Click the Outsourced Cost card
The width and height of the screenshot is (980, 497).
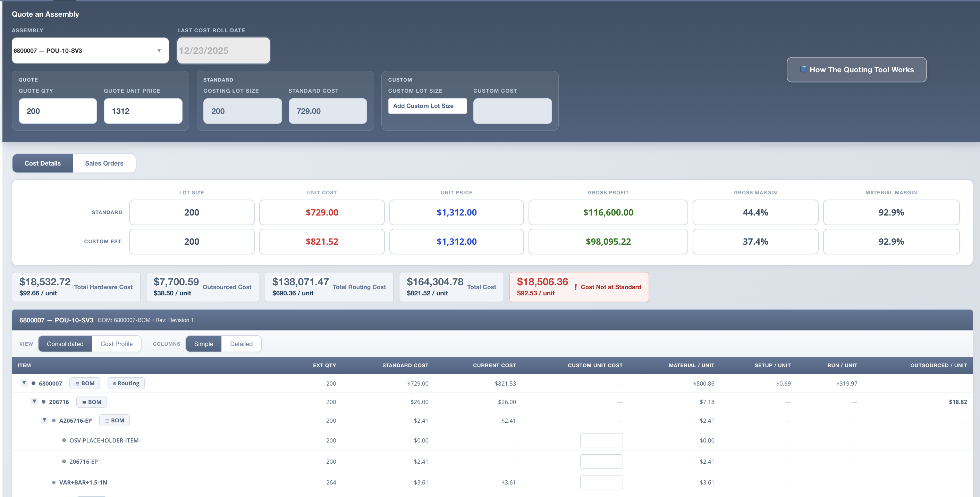click(202, 287)
